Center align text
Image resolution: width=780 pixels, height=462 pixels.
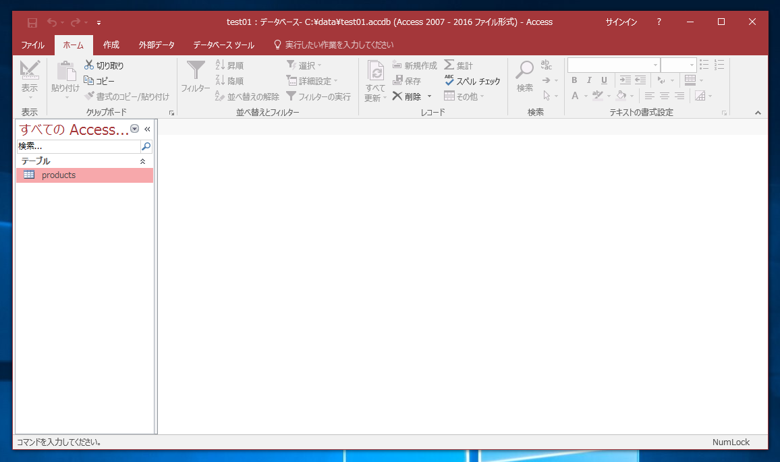coord(665,95)
